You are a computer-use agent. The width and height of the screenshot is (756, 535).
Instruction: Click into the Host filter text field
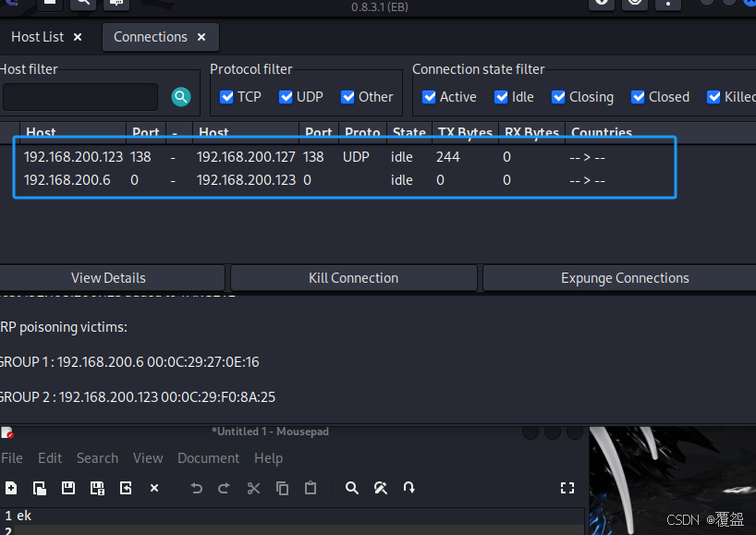click(x=80, y=97)
